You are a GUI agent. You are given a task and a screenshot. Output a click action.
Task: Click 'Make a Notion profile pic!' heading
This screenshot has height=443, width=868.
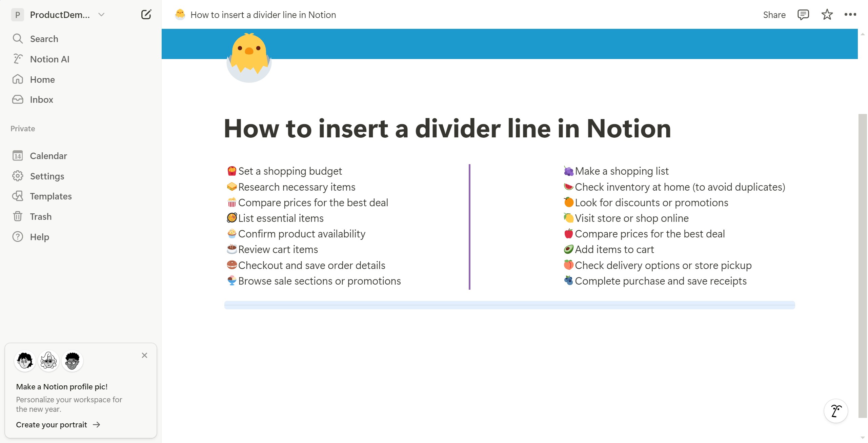coord(62,387)
